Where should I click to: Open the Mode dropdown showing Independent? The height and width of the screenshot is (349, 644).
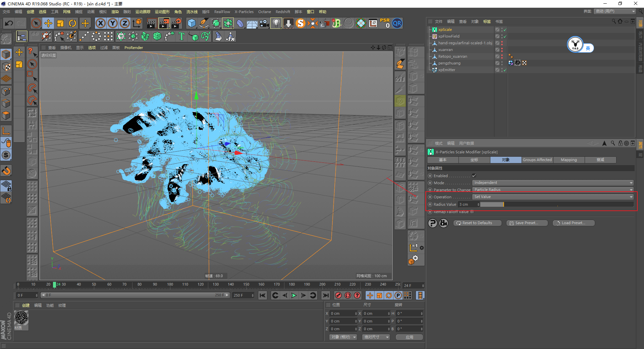[553, 183]
